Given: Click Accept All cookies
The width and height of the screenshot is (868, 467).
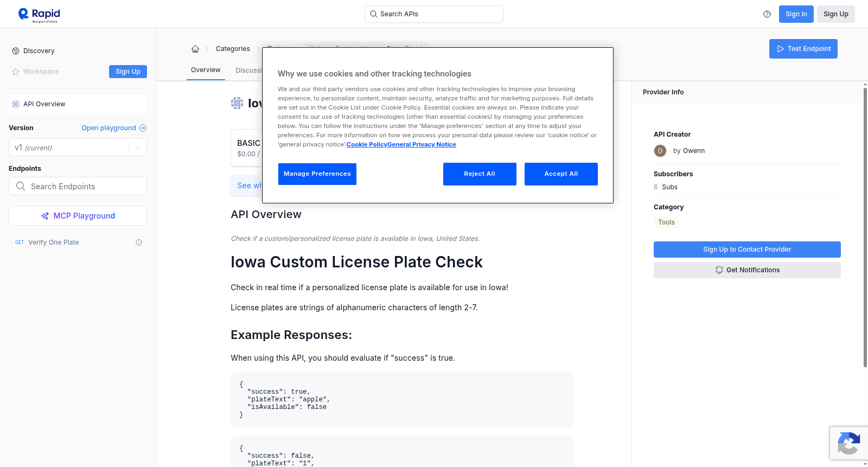Looking at the screenshot, I should [561, 174].
